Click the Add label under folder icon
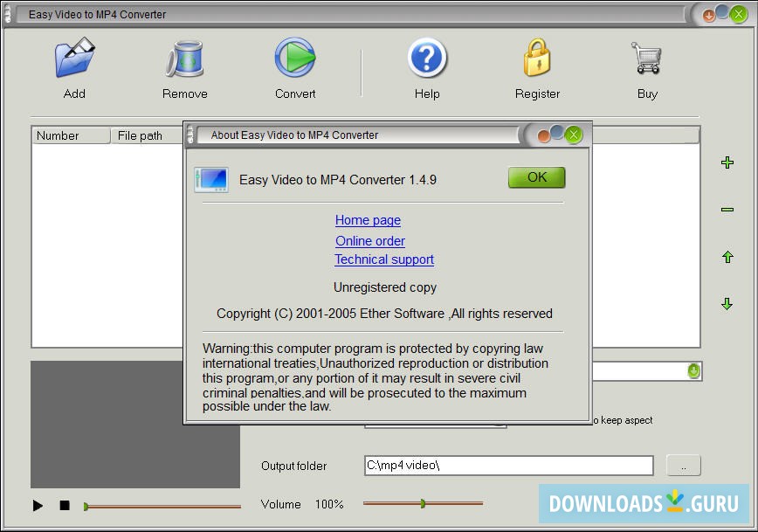Viewport: 758px width, 532px height. (74, 93)
